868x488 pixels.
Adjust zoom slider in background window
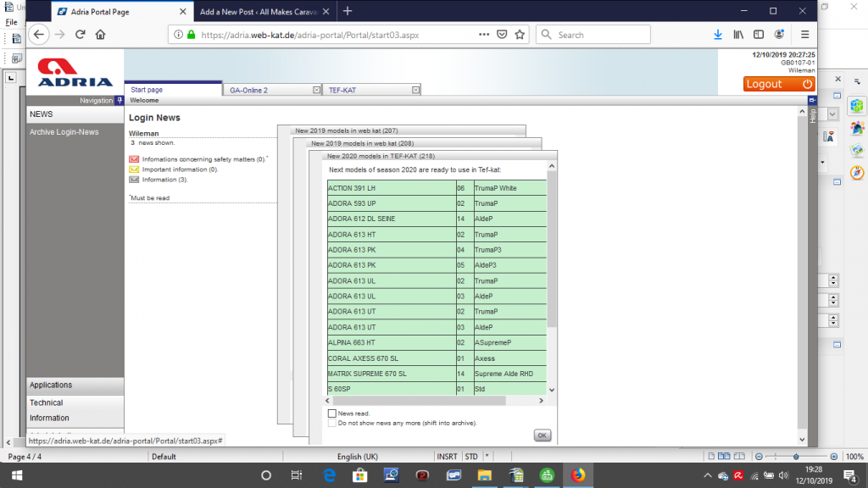click(x=796, y=457)
